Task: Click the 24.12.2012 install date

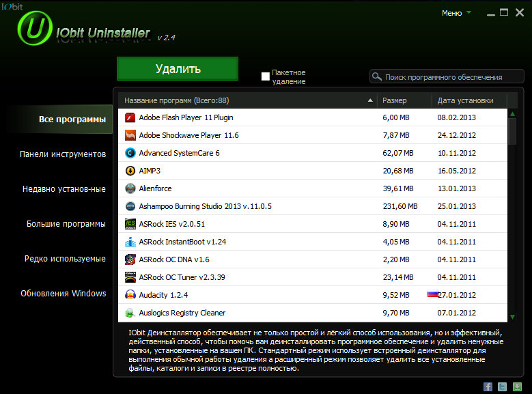Action: (x=457, y=135)
